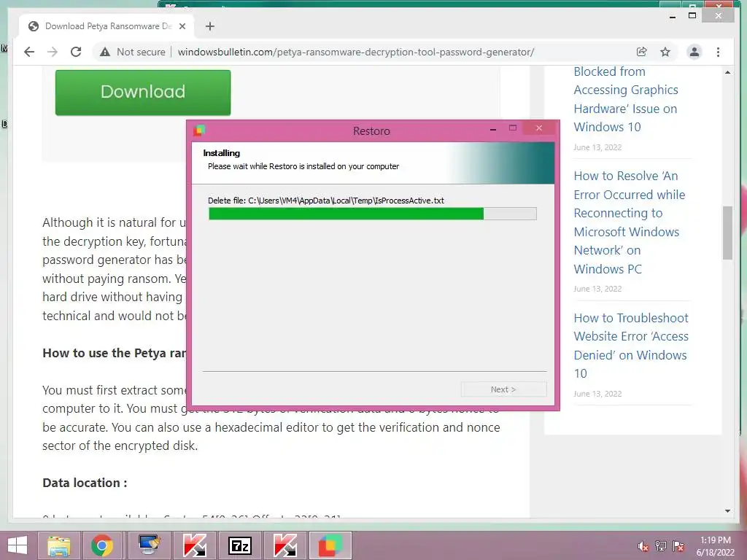Click the page vertical scrollbar thumb

727,233
